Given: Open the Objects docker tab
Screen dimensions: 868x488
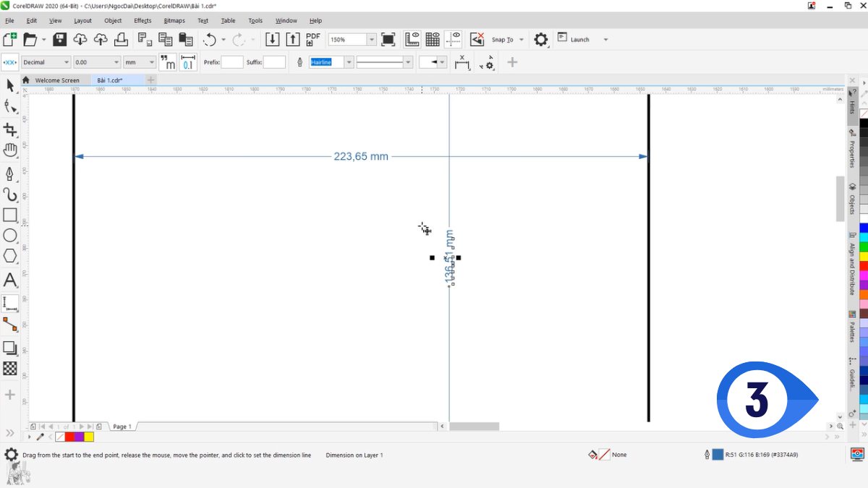Looking at the screenshot, I should [x=852, y=199].
